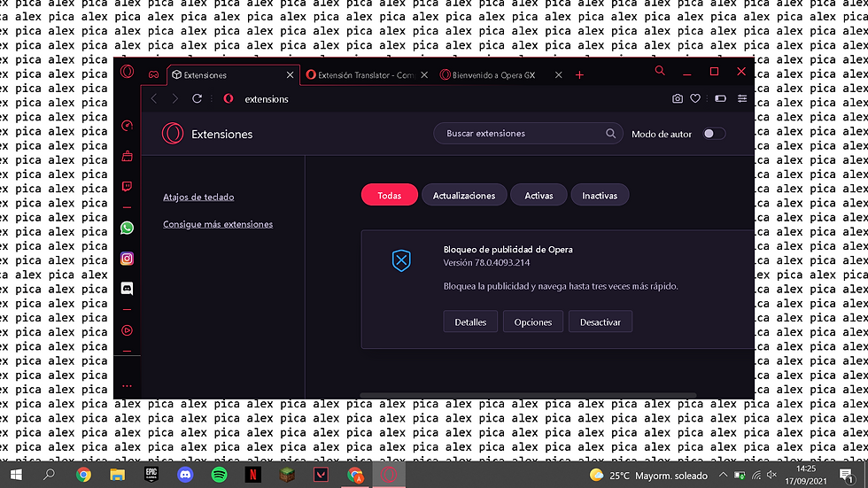Select the Activas filter

(x=539, y=196)
